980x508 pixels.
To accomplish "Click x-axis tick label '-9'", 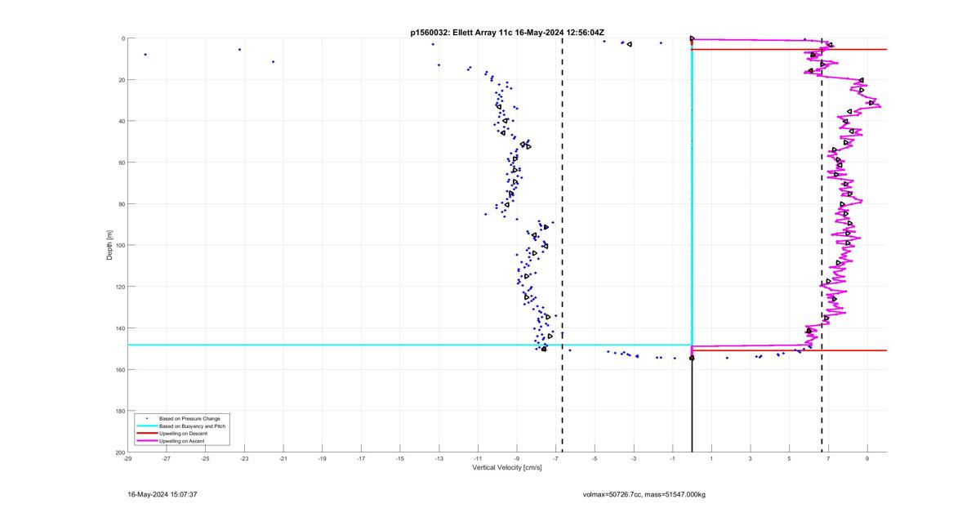I will [517, 458].
